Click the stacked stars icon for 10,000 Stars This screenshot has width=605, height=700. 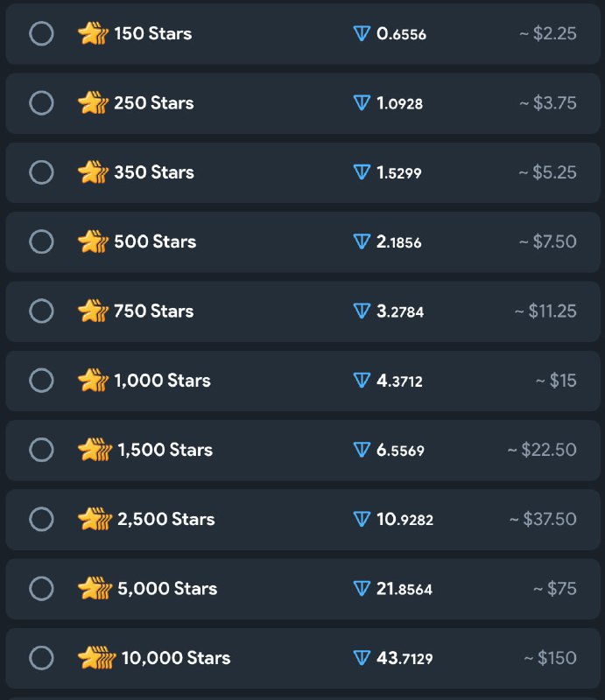96,658
